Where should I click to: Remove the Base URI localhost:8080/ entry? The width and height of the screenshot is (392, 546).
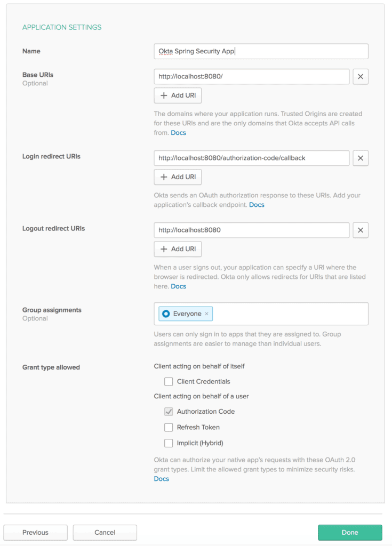(x=361, y=77)
